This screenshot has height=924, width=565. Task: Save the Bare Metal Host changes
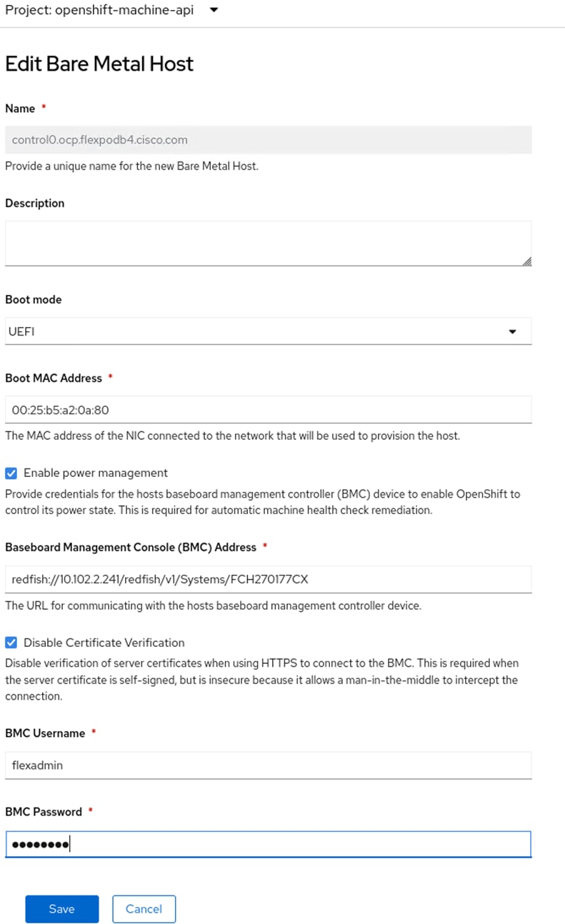(62, 909)
